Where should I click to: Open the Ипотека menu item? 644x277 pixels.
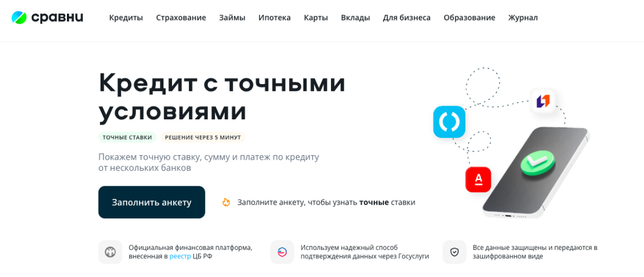pyautogui.click(x=274, y=18)
